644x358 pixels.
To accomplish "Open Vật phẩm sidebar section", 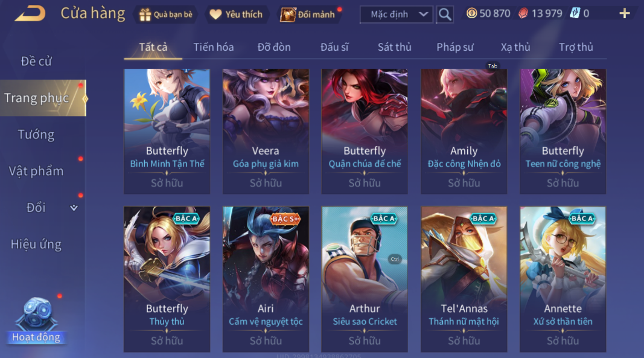I will 36,171.
